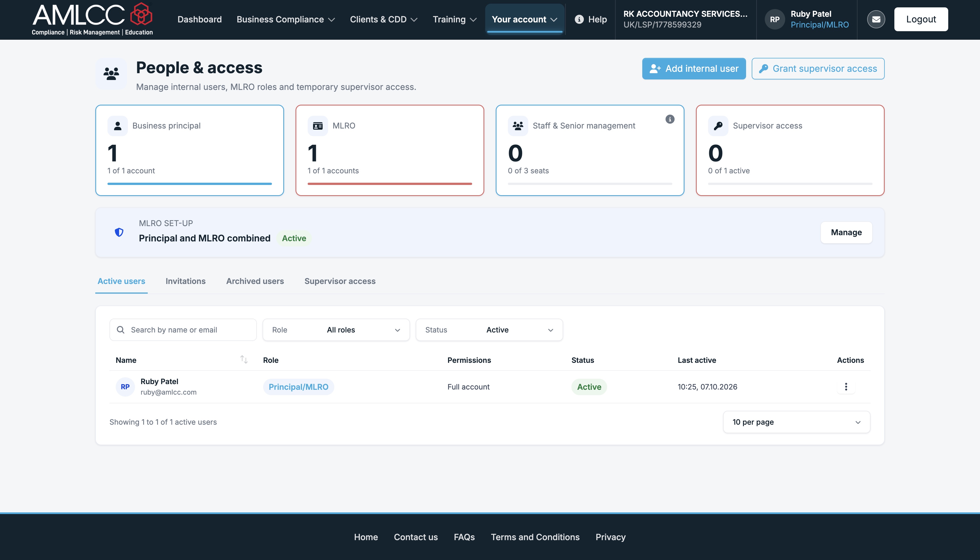Click the Supervisor access key icon

point(718,126)
